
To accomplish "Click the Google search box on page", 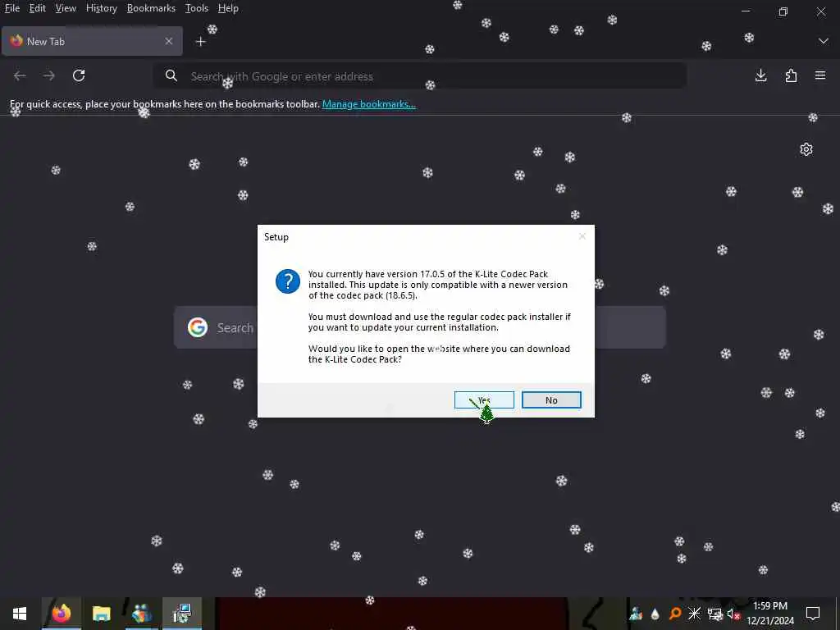I will tap(419, 327).
